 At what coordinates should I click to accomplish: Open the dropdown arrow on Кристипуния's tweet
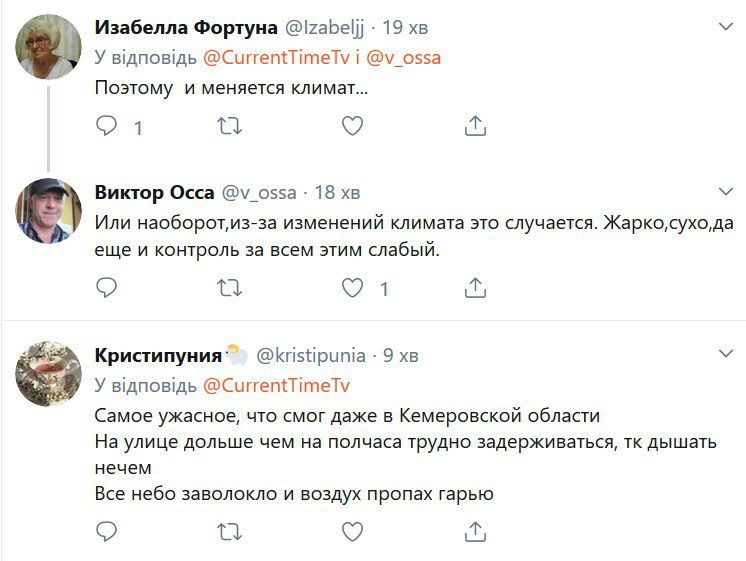(727, 355)
